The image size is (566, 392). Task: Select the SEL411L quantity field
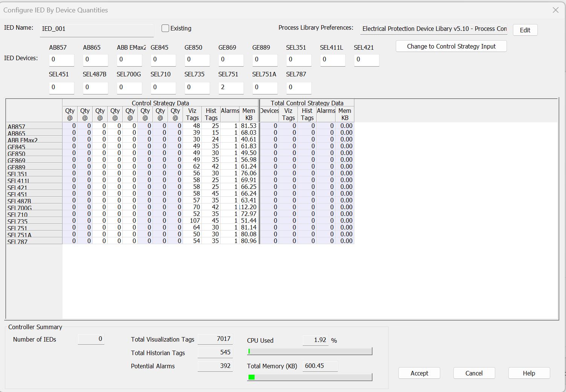pos(333,60)
